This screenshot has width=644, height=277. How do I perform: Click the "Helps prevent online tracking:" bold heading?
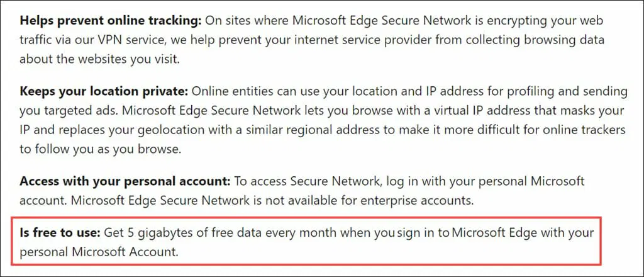(111, 21)
